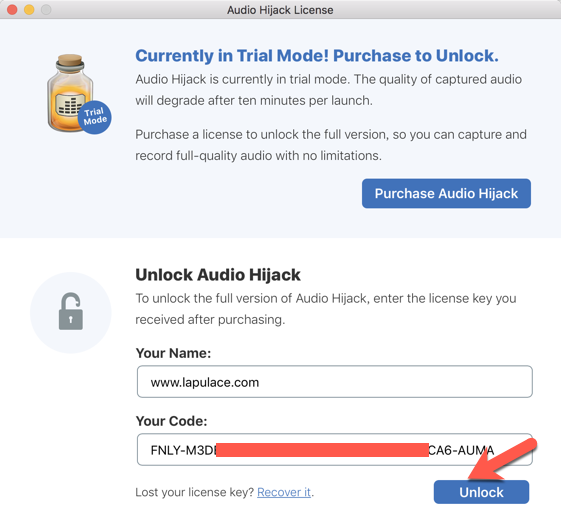Open the Recover it link
The height and width of the screenshot is (506, 561).
point(284,492)
